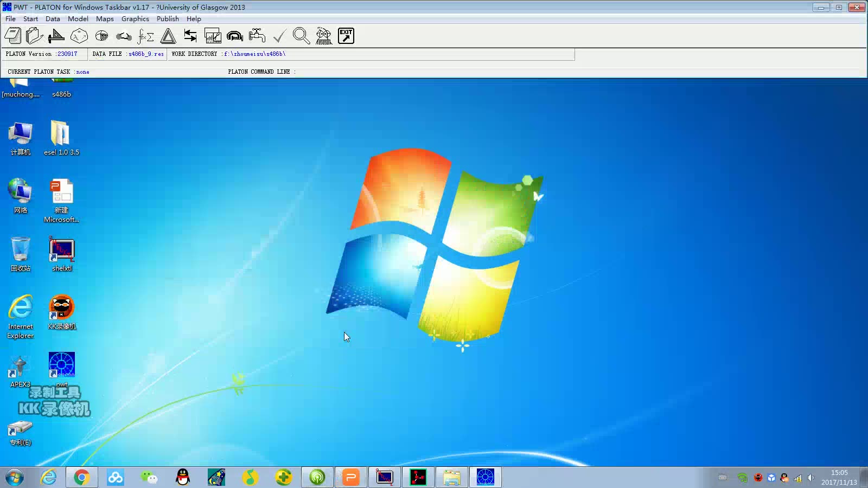Click the C-clamp icon in toolbar

(x=235, y=36)
